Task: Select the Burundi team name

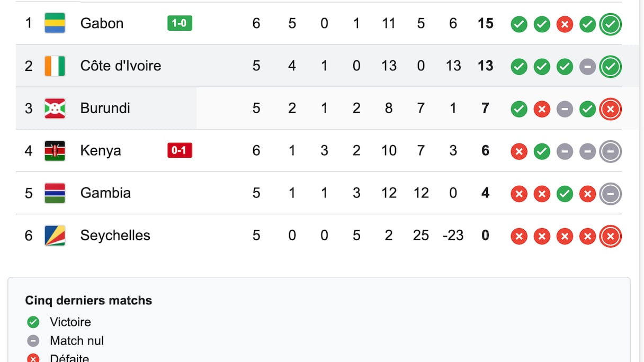Action: coord(105,108)
